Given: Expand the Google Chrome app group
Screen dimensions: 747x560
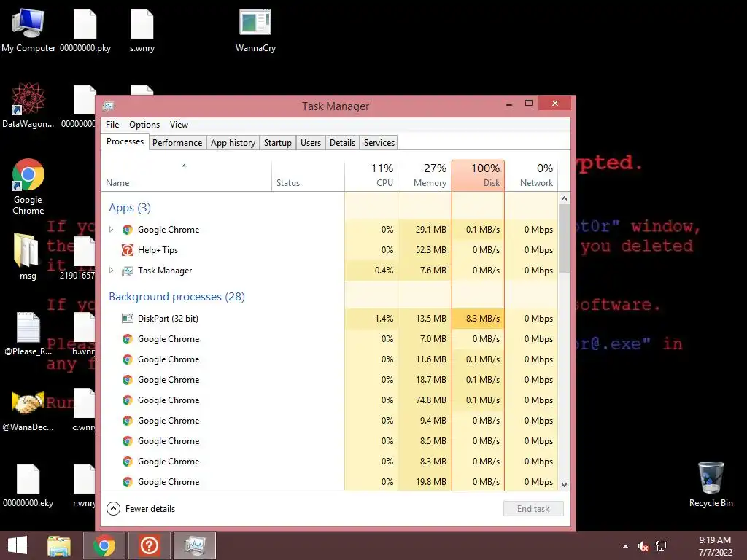Looking at the screenshot, I should [x=111, y=230].
